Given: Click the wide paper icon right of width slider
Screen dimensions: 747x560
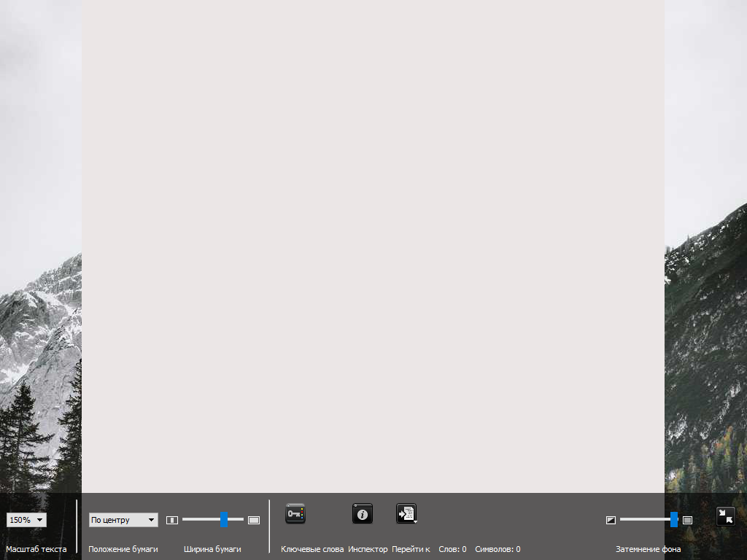Looking at the screenshot, I should 254,520.
